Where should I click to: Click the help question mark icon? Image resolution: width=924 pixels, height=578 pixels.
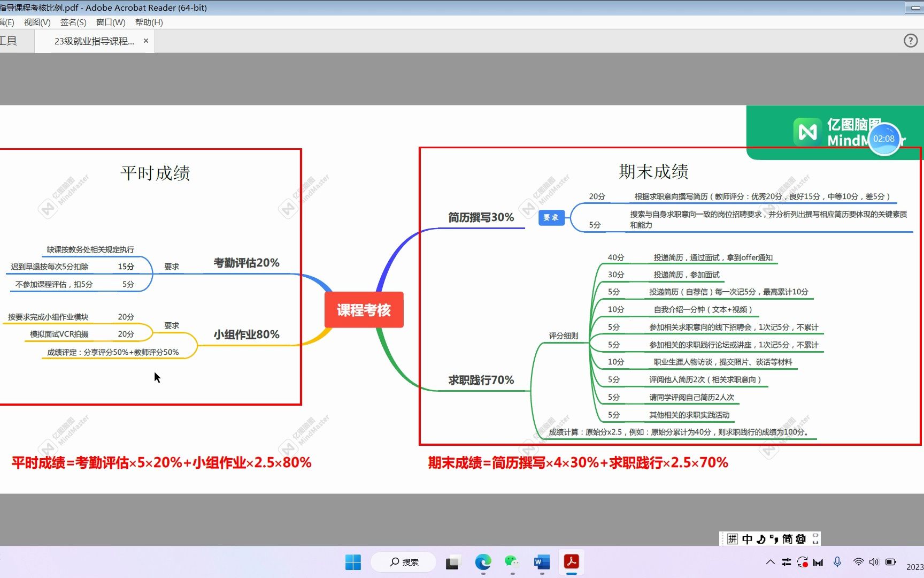coord(911,41)
